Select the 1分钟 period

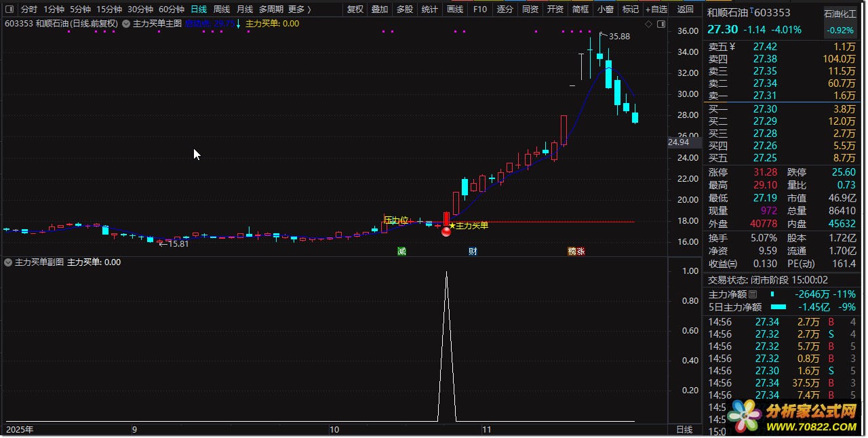[x=54, y=9]
